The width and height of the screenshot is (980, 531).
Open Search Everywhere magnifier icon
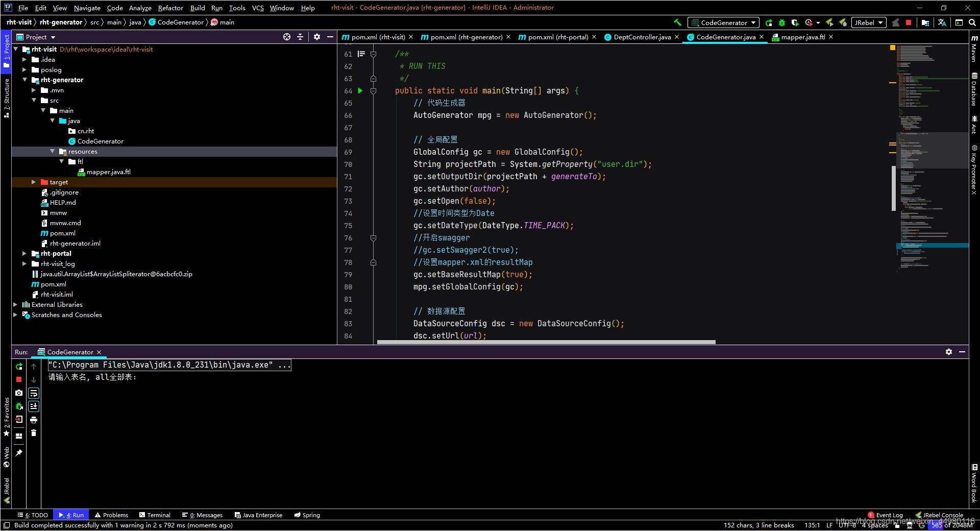point(972,22)
